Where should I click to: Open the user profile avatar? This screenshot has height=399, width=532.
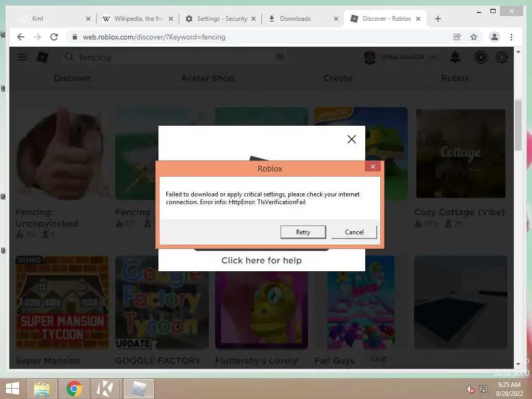pos(370,57)
